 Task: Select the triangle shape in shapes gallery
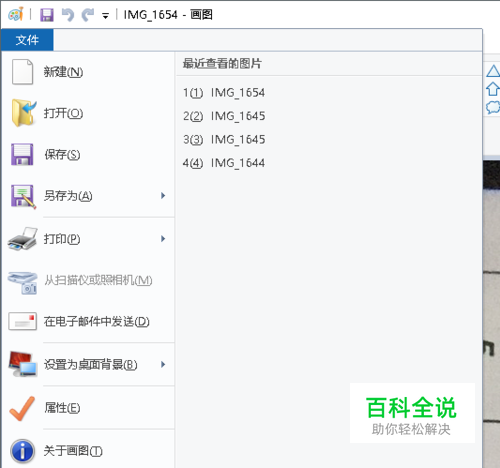pyautogui.click(x=493, y=71)
